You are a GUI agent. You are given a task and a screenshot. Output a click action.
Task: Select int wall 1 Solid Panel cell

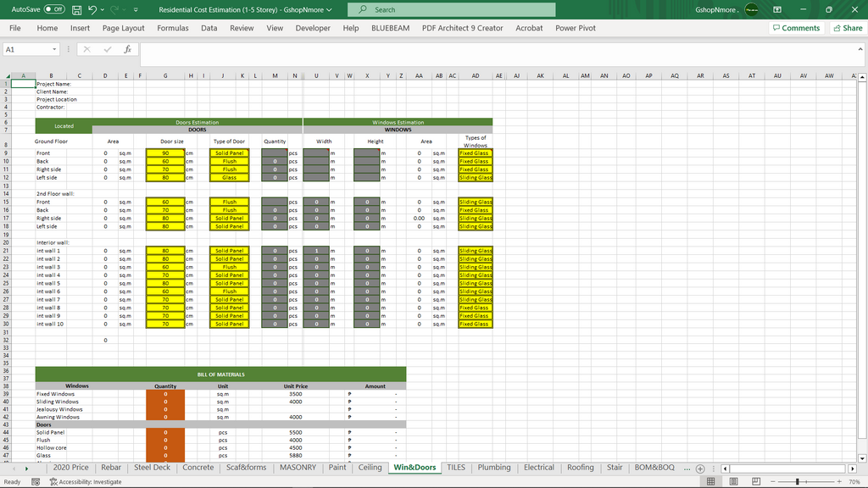[229, 251]
